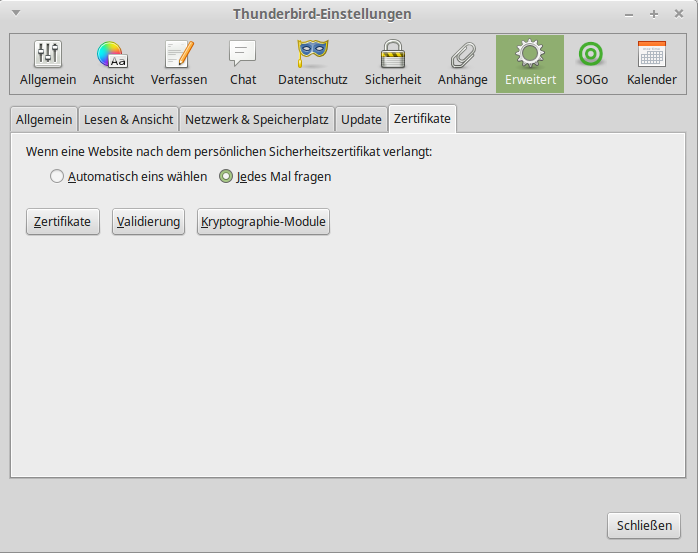Open the Anhänge paperclip preferences pane
The image size is (698, 553).
coord(463,64)
